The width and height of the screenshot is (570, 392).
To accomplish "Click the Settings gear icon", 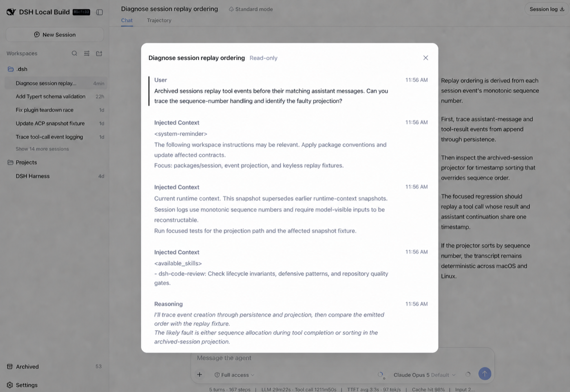I will 10,385.
